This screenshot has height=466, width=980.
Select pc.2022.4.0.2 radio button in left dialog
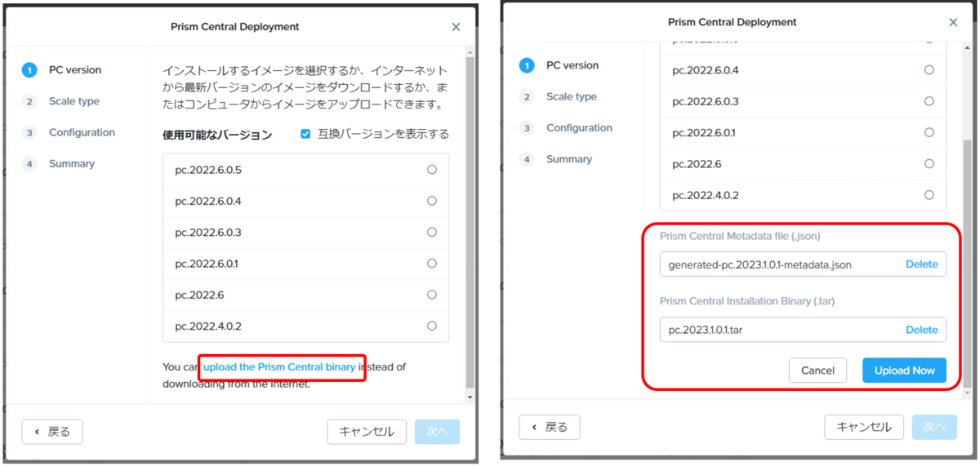coord(431,326)
